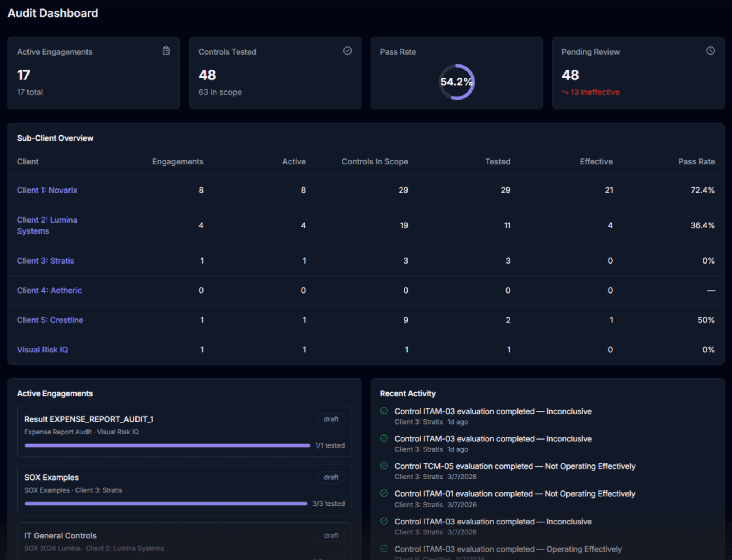The image size is (732, 560).
Task: Click the red trend icon beside 13 ineffective
Action: pos(565,92)
